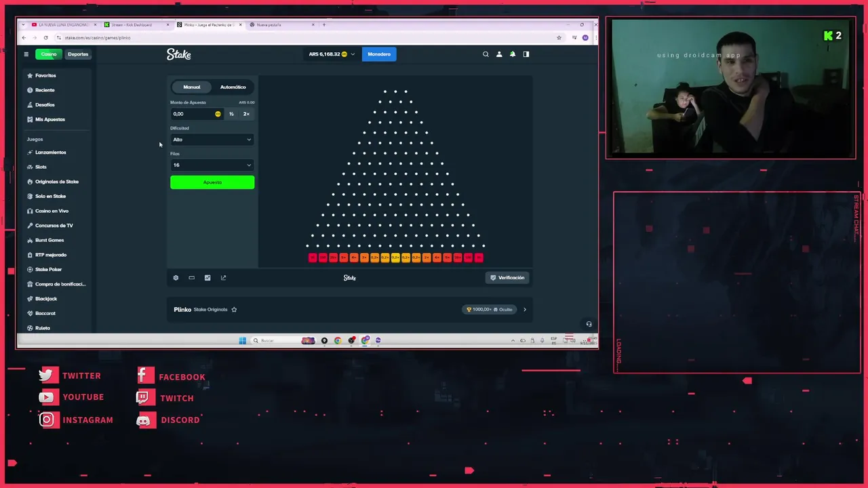
Task: Open game settings gear icon
Action: click(x=176, y=278)
